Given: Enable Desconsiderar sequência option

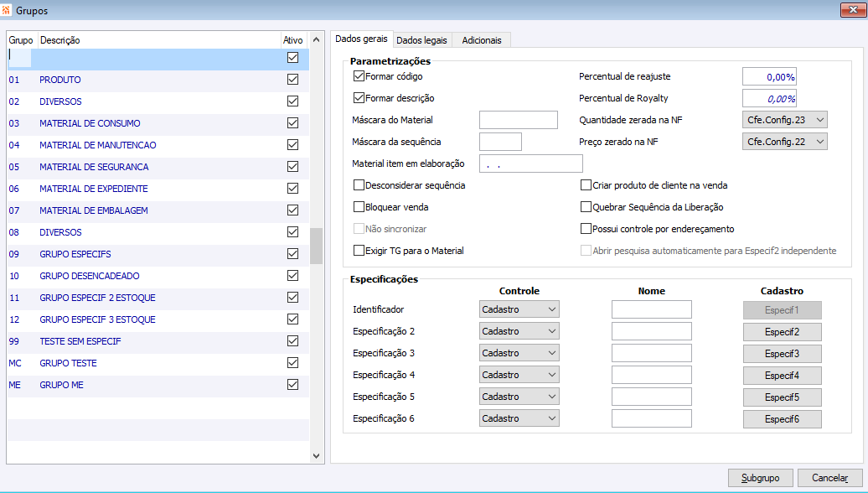Looking at the screenshot, I should pos(359,185).
